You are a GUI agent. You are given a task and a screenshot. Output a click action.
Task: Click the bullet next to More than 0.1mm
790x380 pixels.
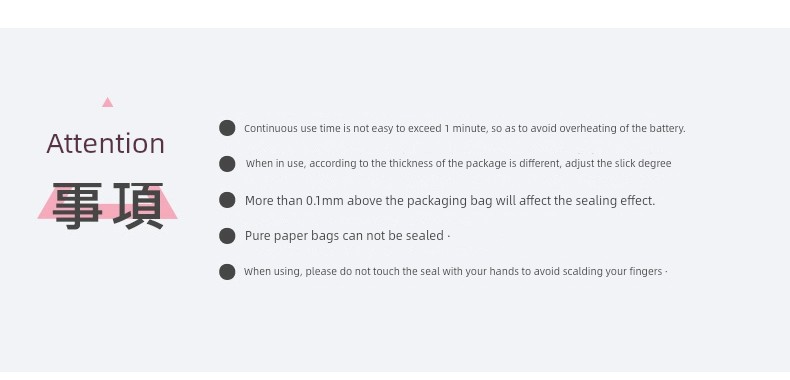point(227,200)
